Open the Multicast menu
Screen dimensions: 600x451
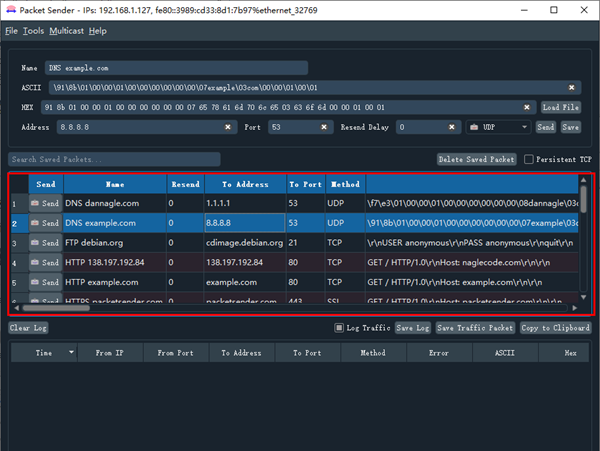(67, 31)
